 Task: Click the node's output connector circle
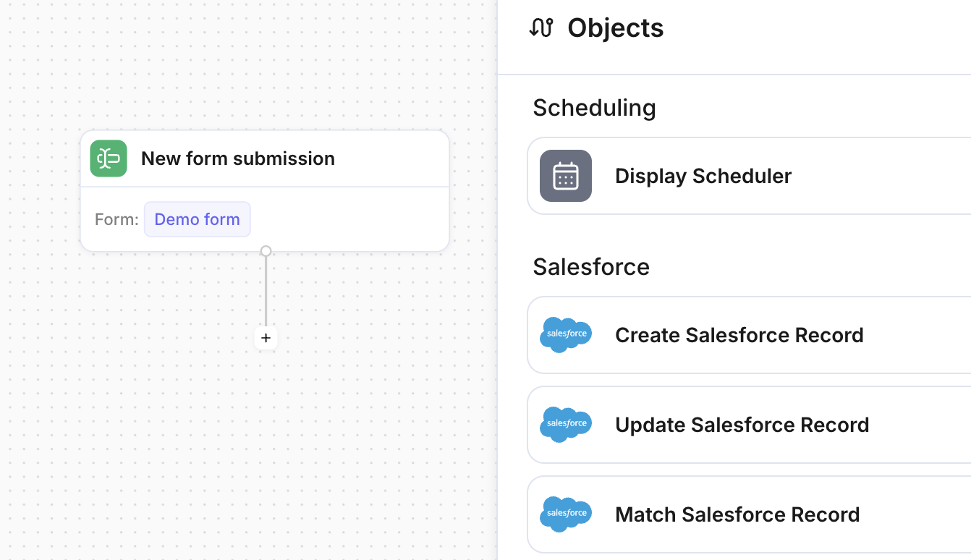266,251
